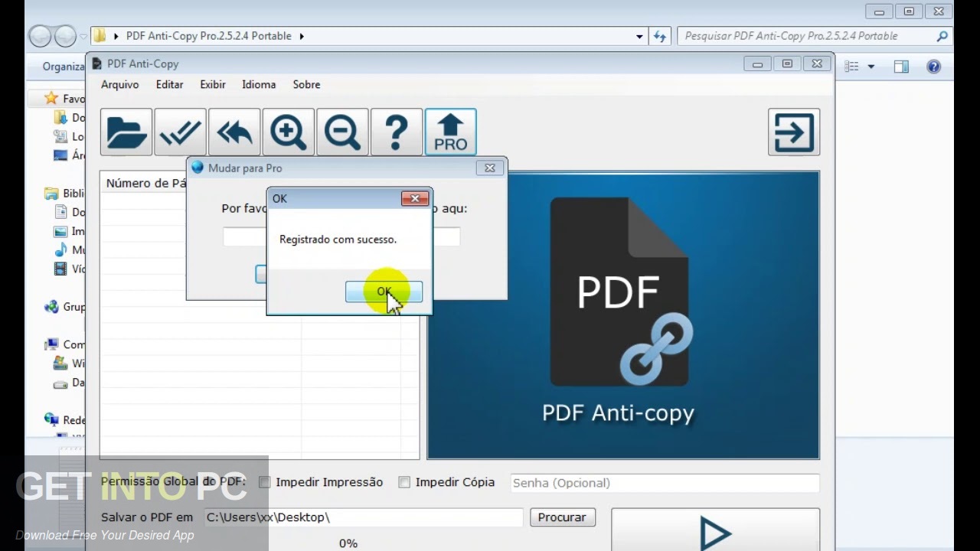Click the Computer icon in Explorer sidebar

[51, 344]
